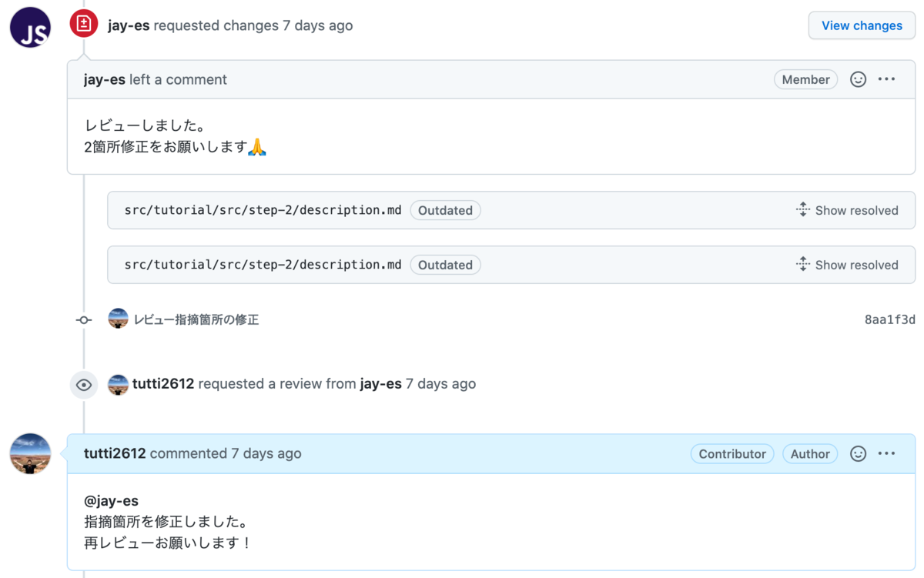Click the red changes-requested review icon
This screenshot has width=924, height=578.
pos(83,24)
